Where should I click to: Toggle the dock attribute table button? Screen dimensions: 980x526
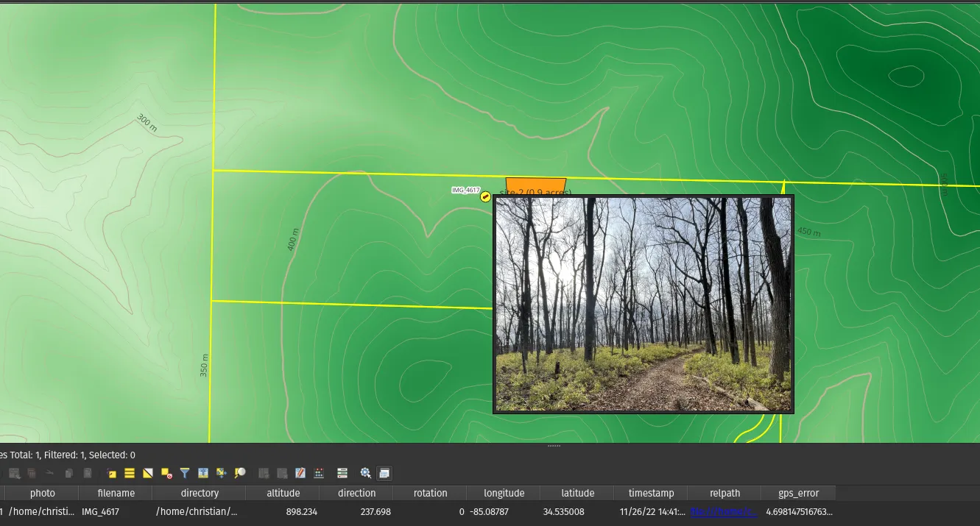click(384, 473)
